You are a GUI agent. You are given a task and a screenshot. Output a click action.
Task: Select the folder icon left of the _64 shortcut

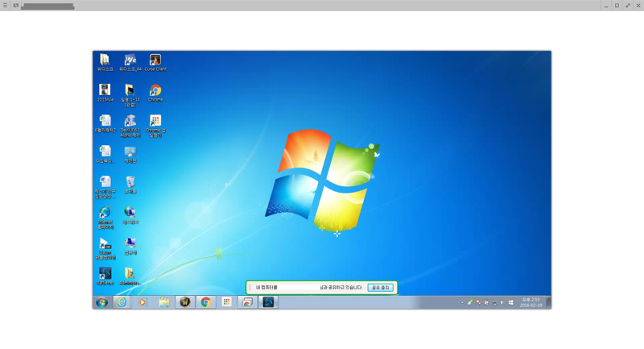(105, 63)
